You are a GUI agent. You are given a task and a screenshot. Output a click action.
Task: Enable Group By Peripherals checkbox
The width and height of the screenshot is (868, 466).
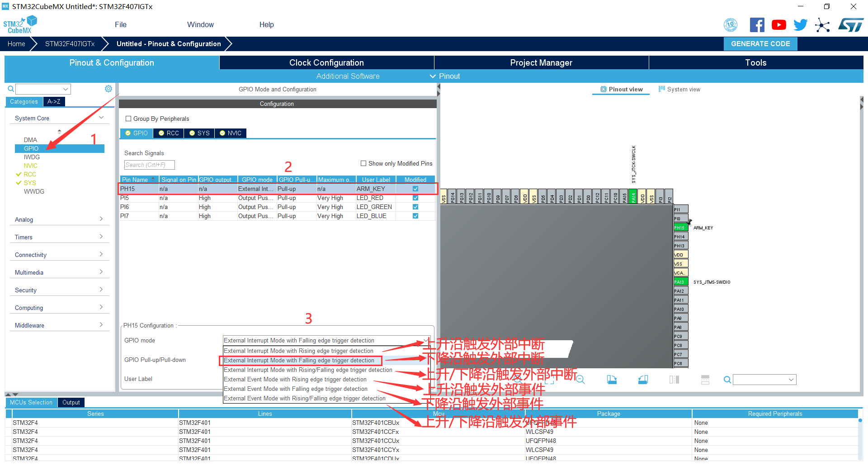(x=128, y=119)
